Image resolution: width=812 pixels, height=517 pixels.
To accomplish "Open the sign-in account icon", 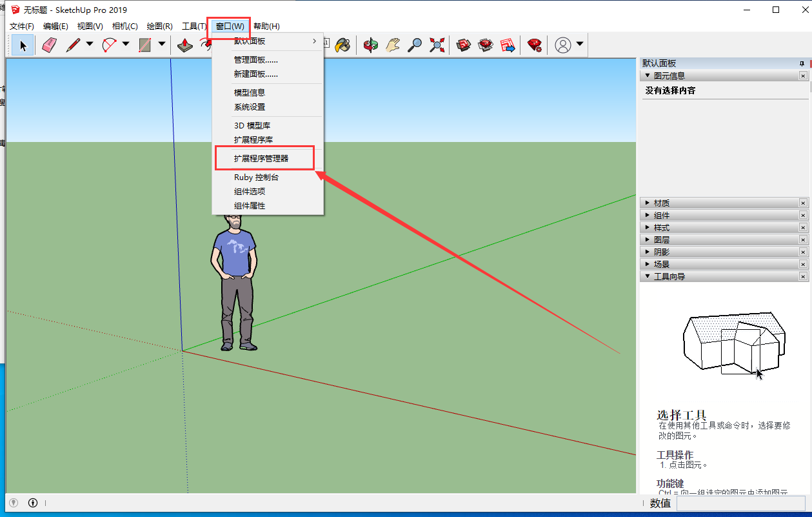I will pyautogui.click(x=561, y=45).
